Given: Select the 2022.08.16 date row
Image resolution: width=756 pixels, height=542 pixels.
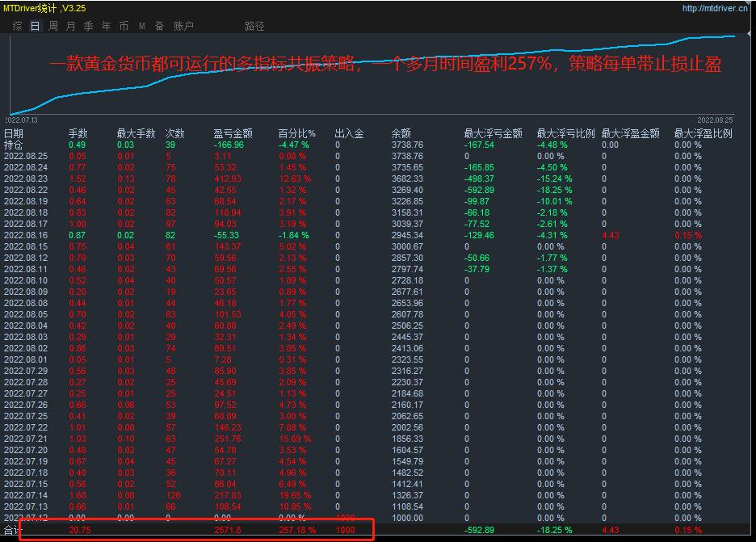Looking at the screenshot, I should [26, 235].
